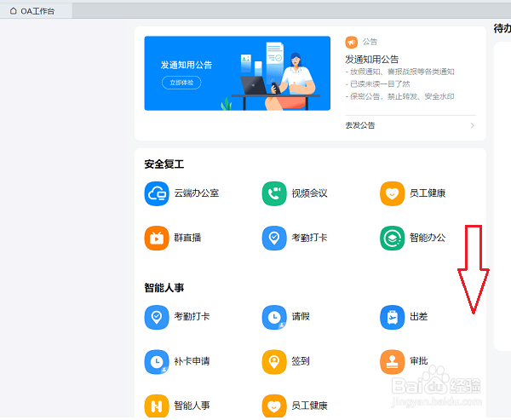Click the line 已读未读一目了然

point(377,84)
